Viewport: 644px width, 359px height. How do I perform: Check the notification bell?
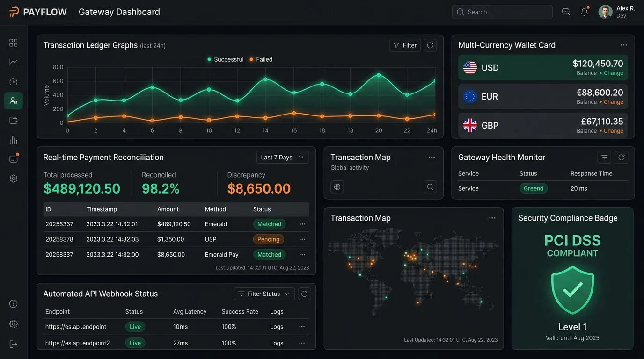pyautogui.click(x=585, y=12)
